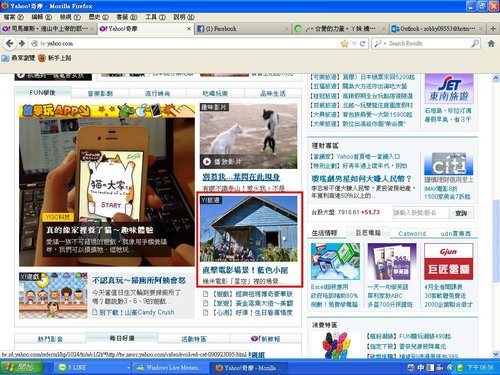Select the 音樂影劇 content tab
This screenshot has height=375, width=500.
coord(100,93)
